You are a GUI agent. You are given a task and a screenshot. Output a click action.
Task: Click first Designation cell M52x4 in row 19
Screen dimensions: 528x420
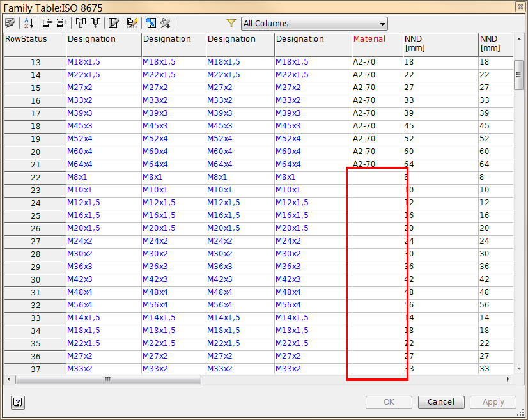(104, 139)
